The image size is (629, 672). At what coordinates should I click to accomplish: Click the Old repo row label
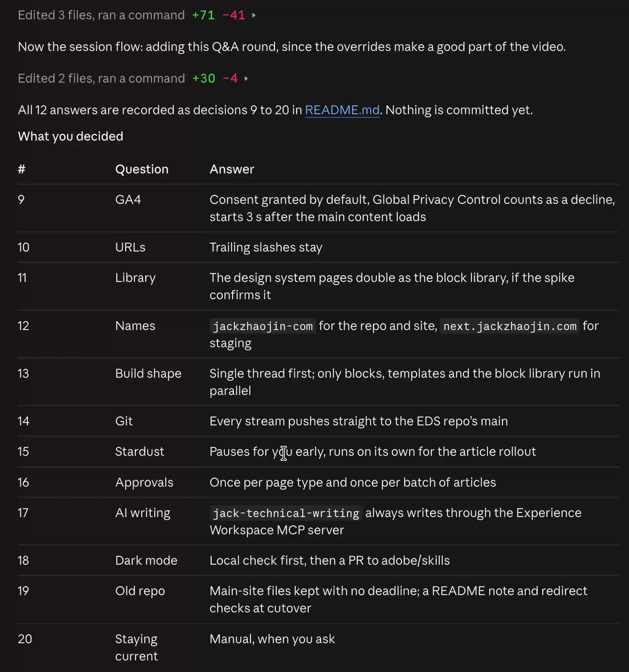click(x=140, y=591)
